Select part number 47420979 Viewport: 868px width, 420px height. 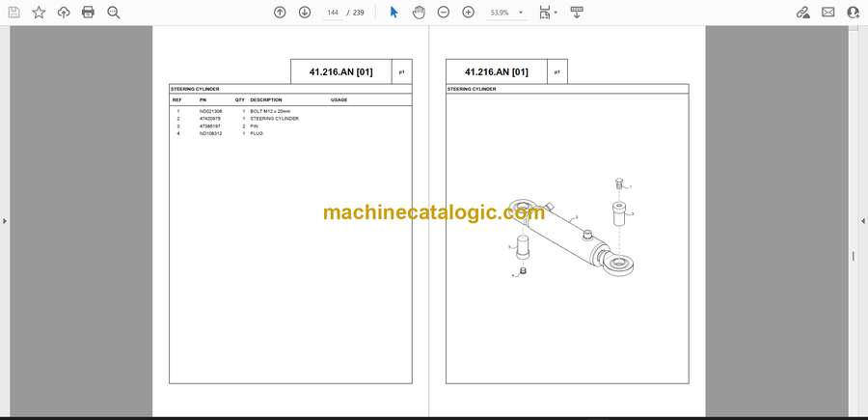click(210, 119)
